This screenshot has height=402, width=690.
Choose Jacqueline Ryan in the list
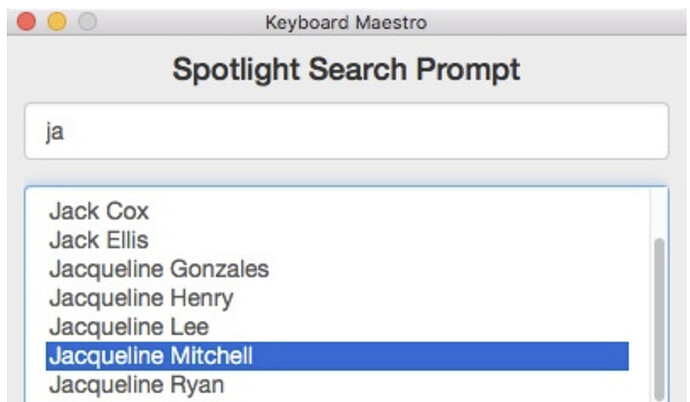click(136, 385)
